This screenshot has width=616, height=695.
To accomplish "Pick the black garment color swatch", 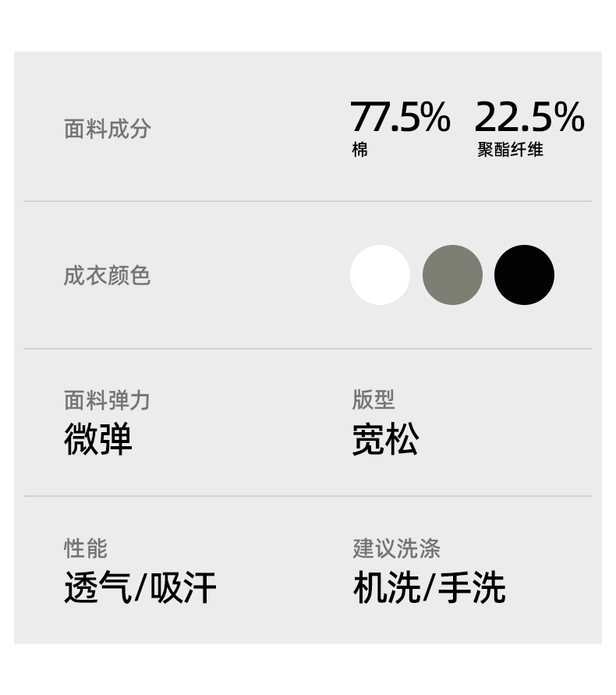I will [x=524, y=275].
